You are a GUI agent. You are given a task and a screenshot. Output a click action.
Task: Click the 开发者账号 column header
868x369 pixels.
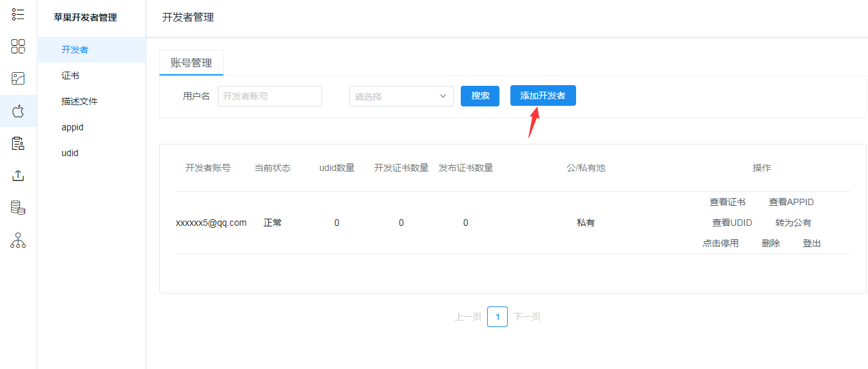point(208,168)
